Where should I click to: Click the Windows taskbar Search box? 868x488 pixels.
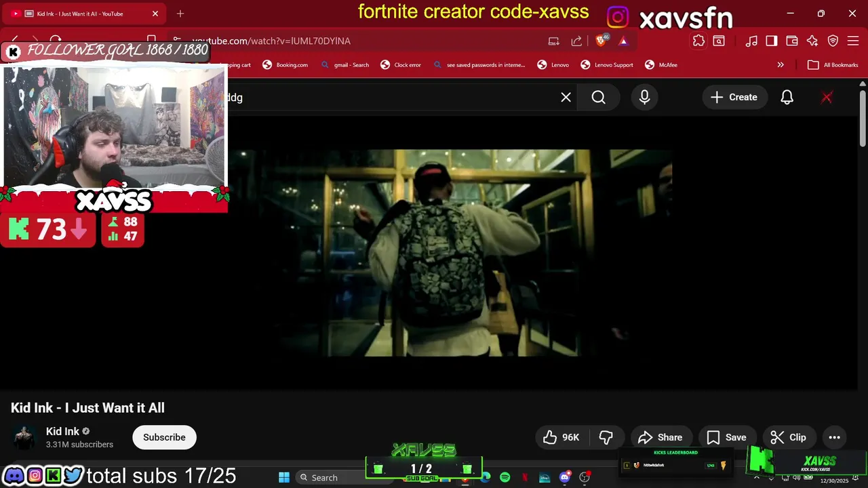click(x=338, y=478)
